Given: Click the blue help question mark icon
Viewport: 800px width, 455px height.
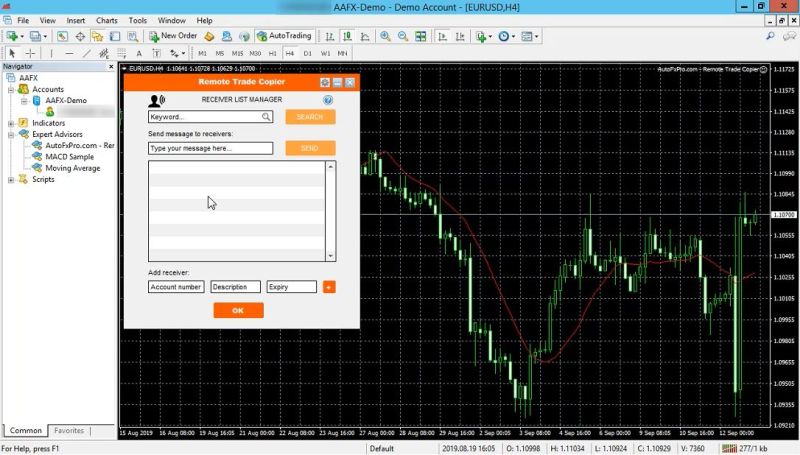Looking at the screenshot, I should (x=328, y=100).
